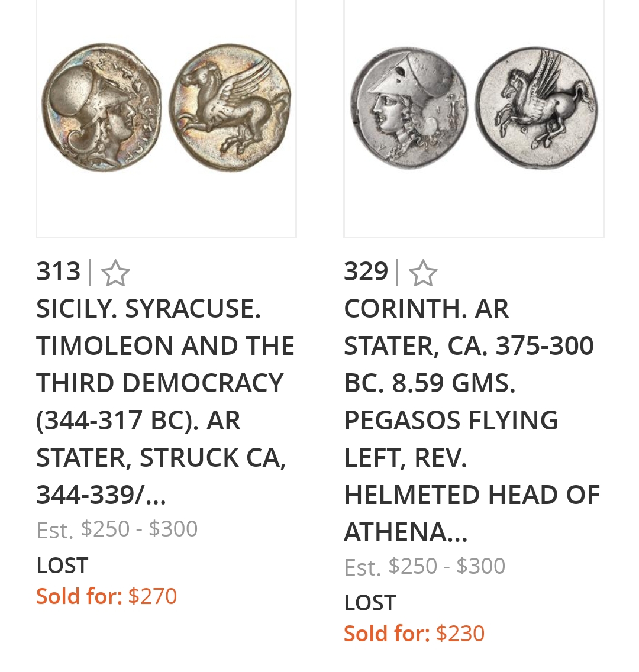Favorite lot 313 with the star icon
This screenshot has width=639, height=672.
(x=115, y=273)
